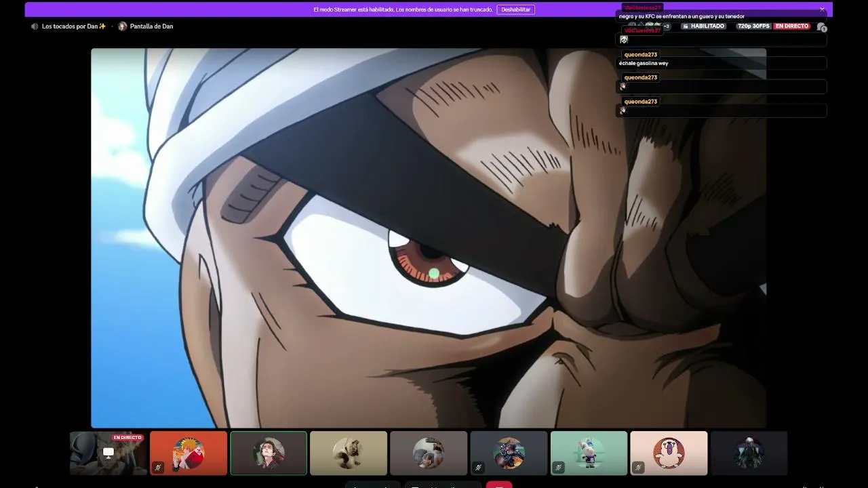
Task: Click the message about negro y su KFC
Action: [x=682, y=16]
